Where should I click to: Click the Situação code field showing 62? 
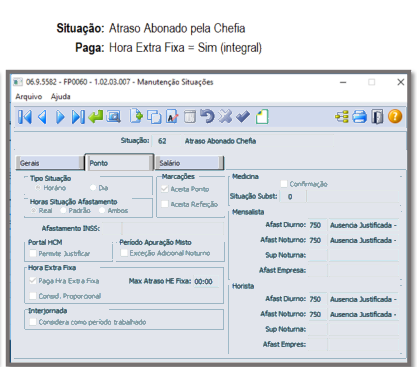coord(165,141)
